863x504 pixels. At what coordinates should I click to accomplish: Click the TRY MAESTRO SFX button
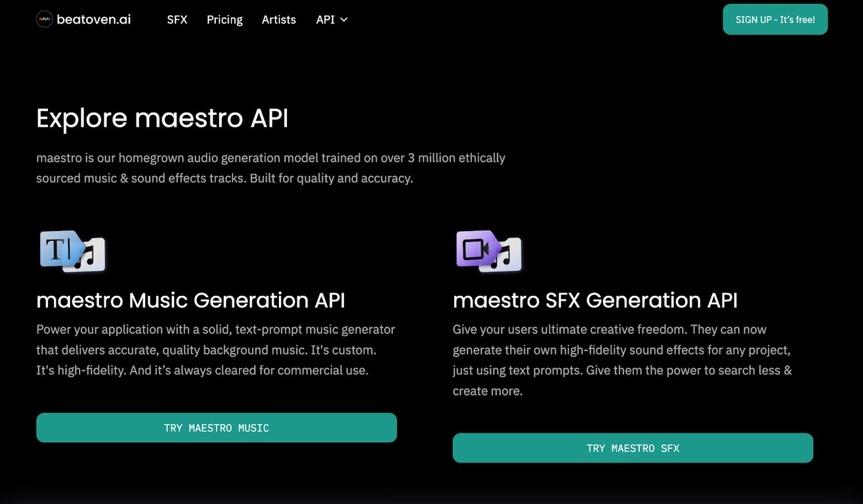pyautogui.click(x=632, y=448)
